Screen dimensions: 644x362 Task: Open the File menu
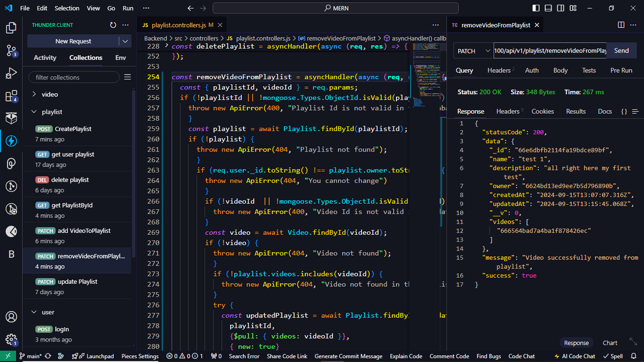(25, 8)
